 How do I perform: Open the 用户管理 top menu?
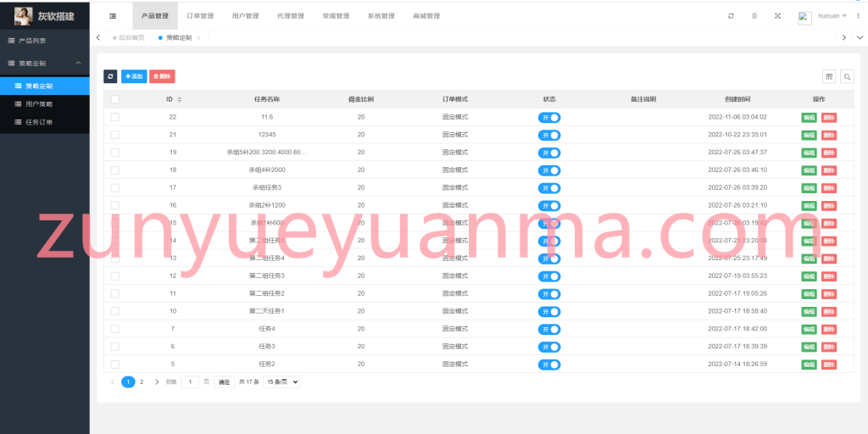(245, 16)
